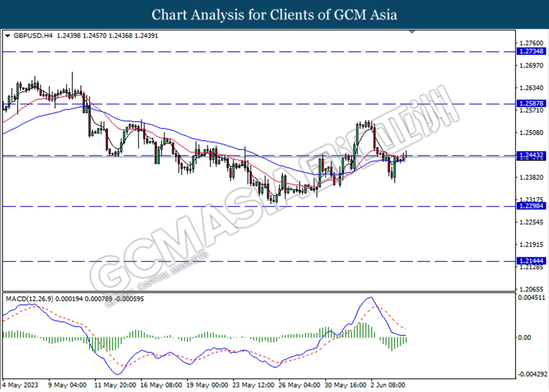Click the Chart Analysis for Clients title
This screenshot has height=392, width=549.
tap(274, 15)
